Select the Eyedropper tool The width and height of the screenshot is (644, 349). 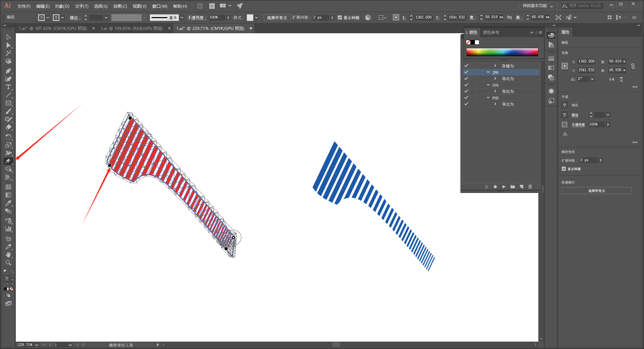point(8,203)
